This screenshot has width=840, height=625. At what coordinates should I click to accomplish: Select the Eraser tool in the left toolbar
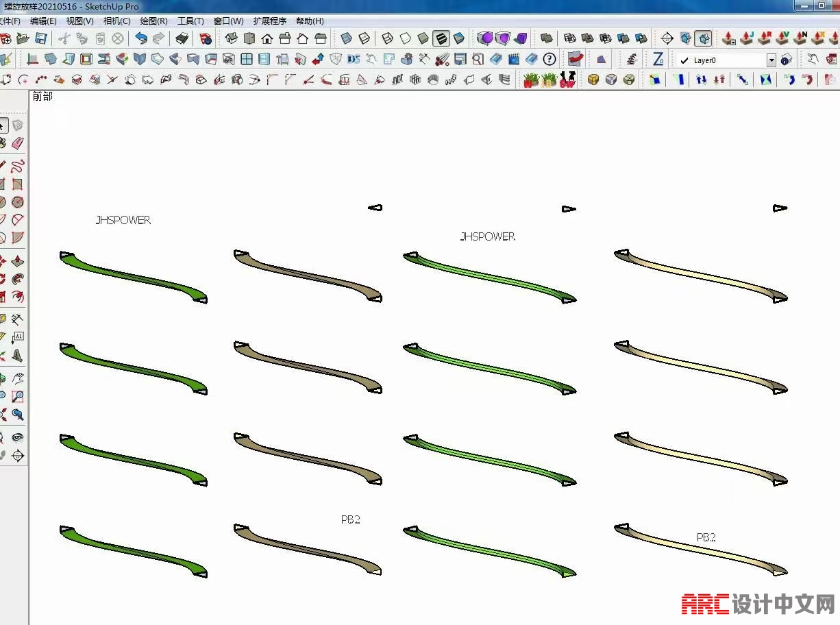click(18, 143)
